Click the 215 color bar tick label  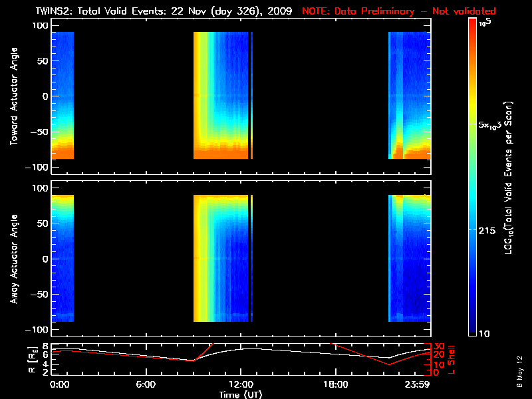[489, 230]
